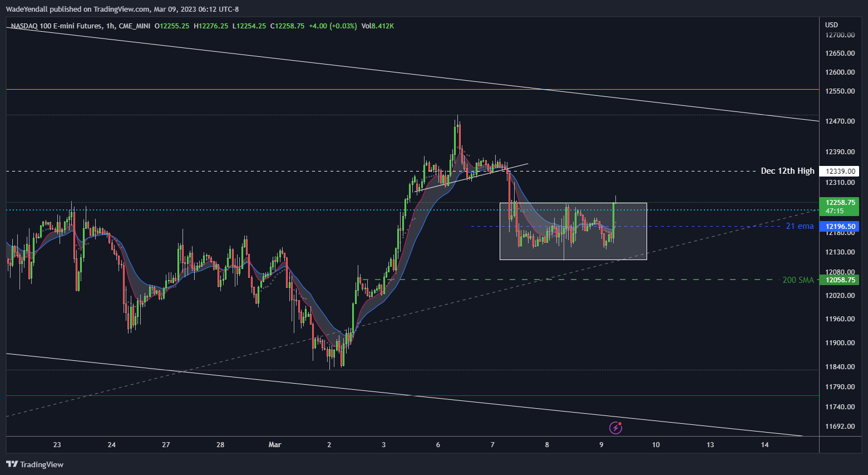Click the open value O12255.25 in the legend
Viewport: 868px width, 475px height.
(172, 26)
